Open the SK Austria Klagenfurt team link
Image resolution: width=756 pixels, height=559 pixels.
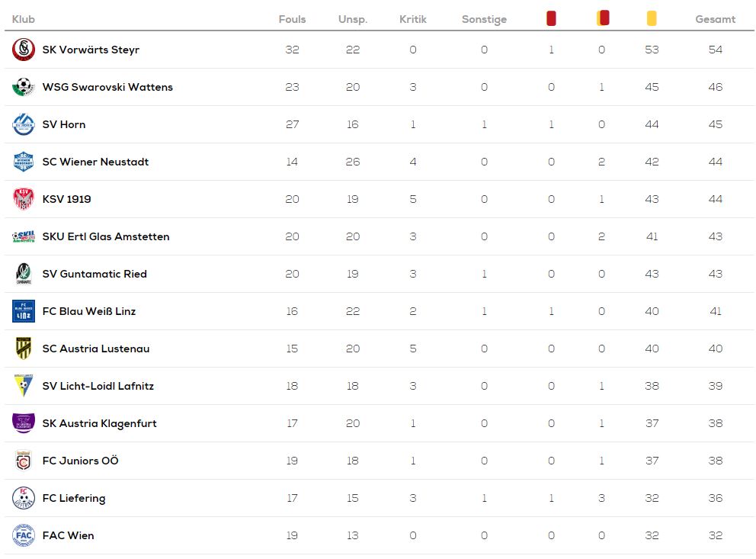(x=99, y=423)
